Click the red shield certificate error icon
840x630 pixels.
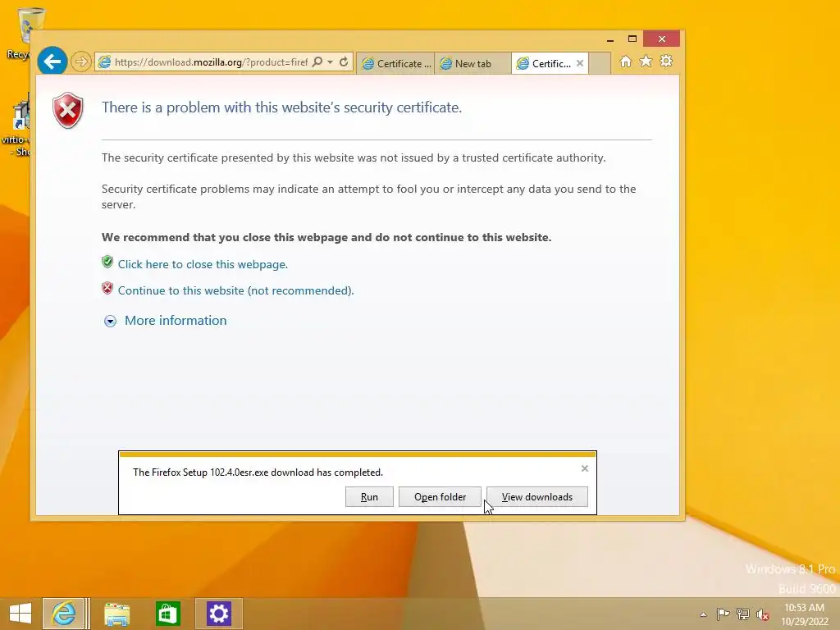pyautogui.click(x=68, y=111)
